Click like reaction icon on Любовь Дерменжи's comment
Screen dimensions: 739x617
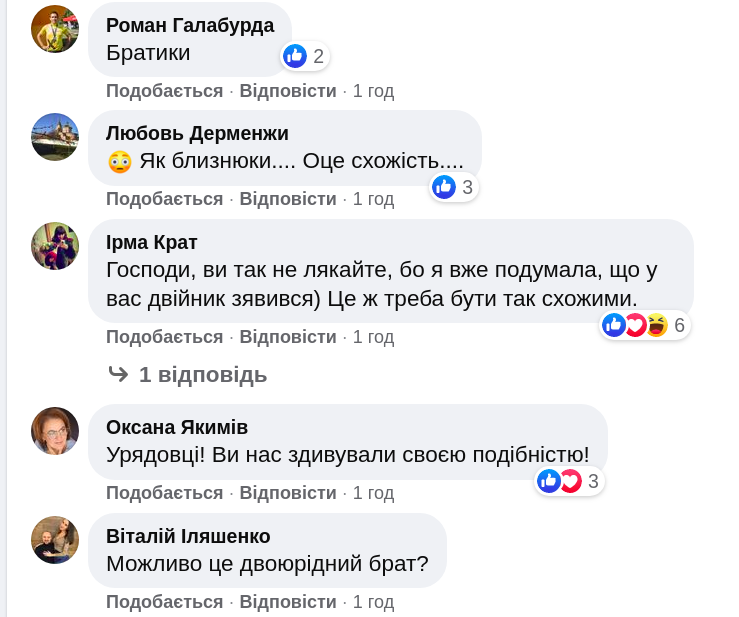click(445, 187)
